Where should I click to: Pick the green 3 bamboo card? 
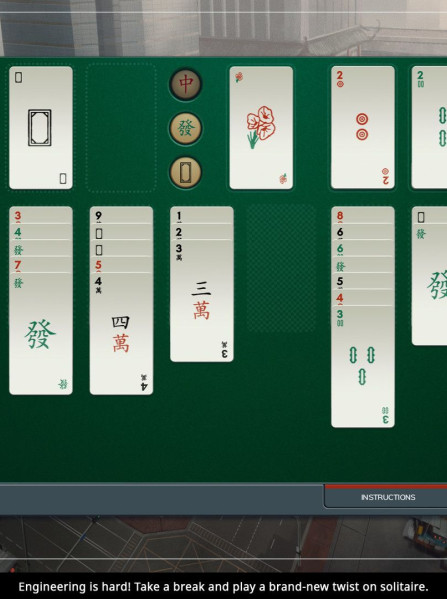point(363,367)
